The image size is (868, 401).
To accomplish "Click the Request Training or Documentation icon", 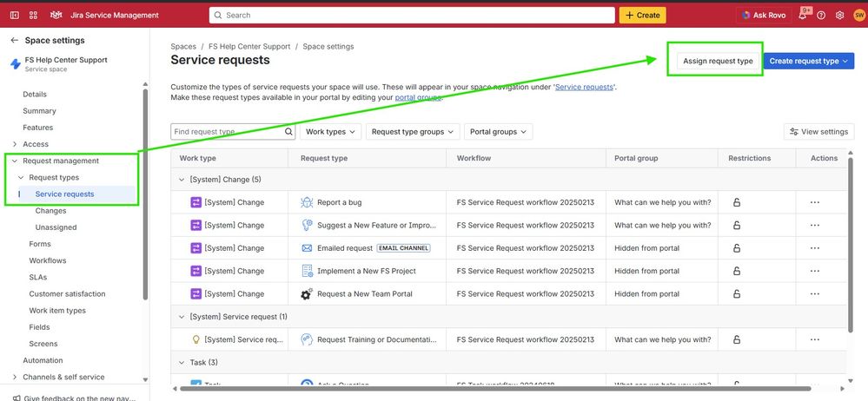I will (307, 339).
